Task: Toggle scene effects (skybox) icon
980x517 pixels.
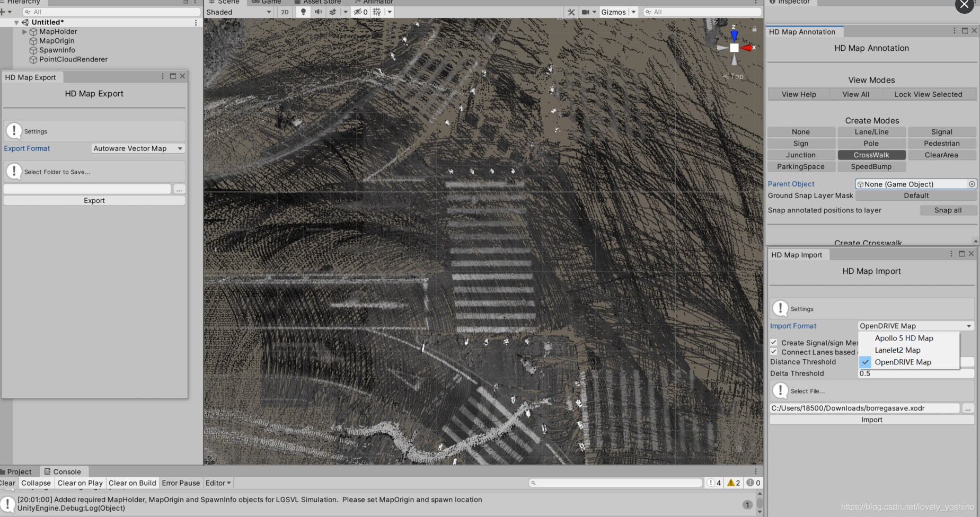Action: click(x=332, y=12)
